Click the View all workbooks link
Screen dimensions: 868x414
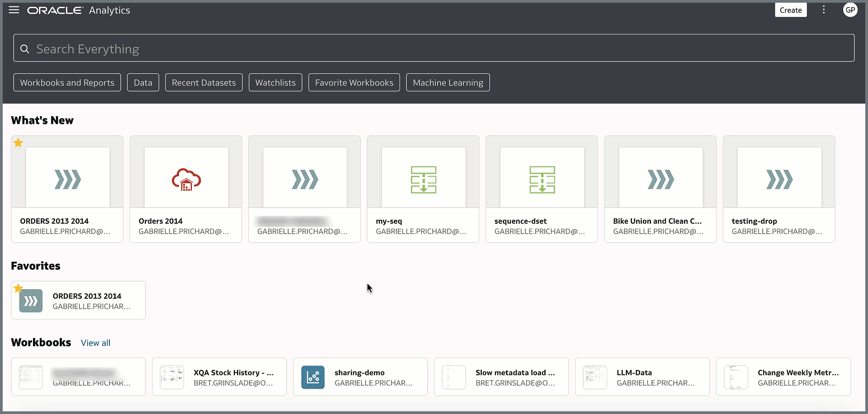point(95,343)
